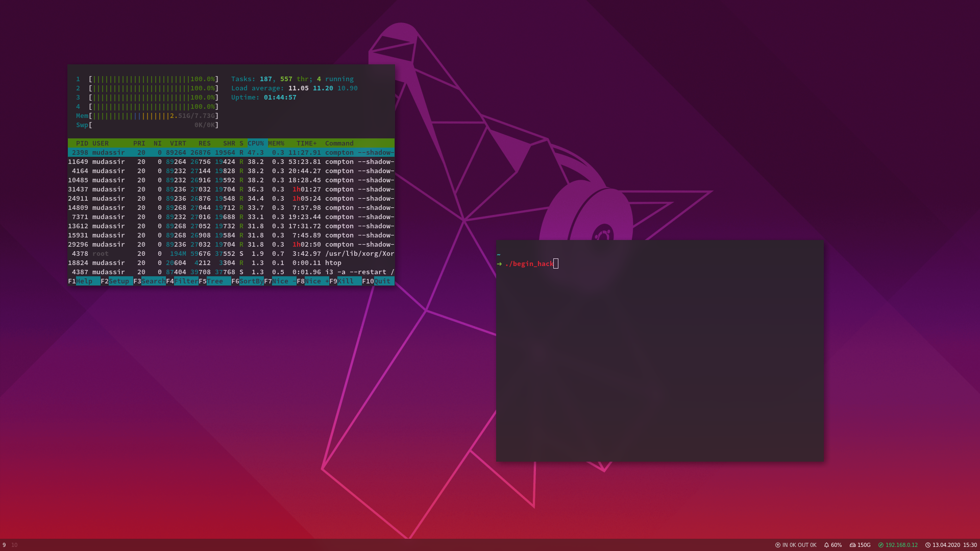Click htop F3 Search
Viewport: 980px width, 551px height.
click(x=150, y=281)
